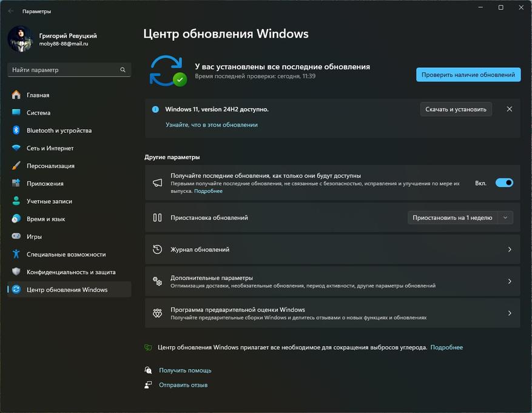The height and width of the screenshot is (413, 532).
Task: Expand pause duration dropdown arrow
Action: pyautogui.click(x=505, y=218)
